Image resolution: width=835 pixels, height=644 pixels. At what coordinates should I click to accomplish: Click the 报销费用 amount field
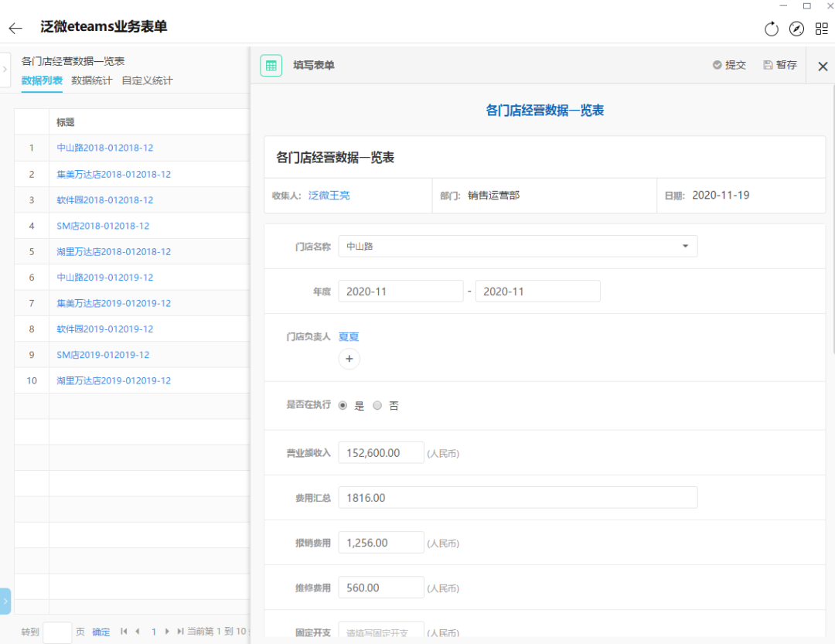point(381,543)
